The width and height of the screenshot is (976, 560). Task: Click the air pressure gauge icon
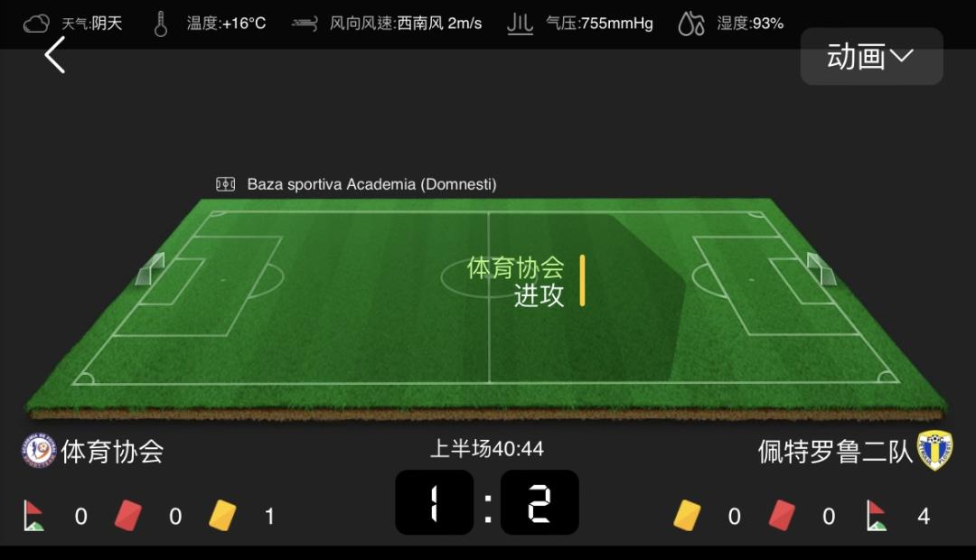pyautogui.click(x=520, y=23)
